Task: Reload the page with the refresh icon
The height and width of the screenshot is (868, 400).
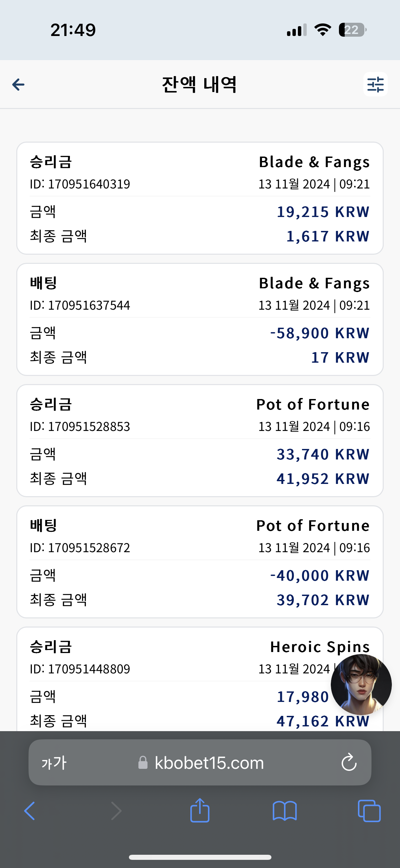Action: tap(349, 763)
